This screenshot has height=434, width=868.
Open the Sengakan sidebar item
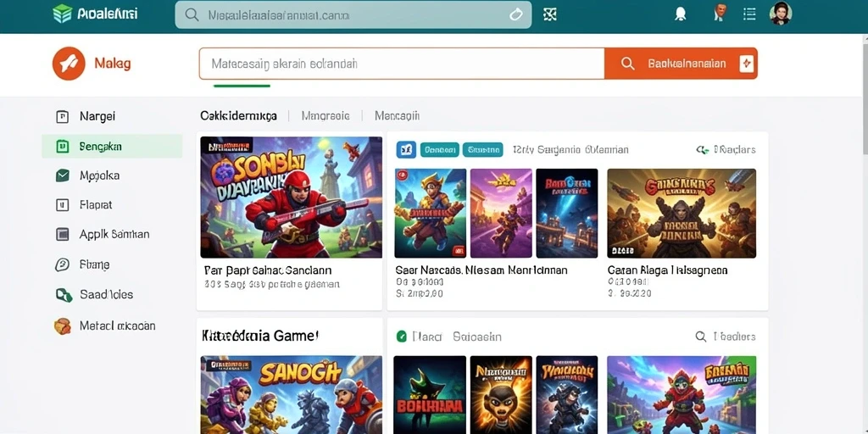point(112,146)
